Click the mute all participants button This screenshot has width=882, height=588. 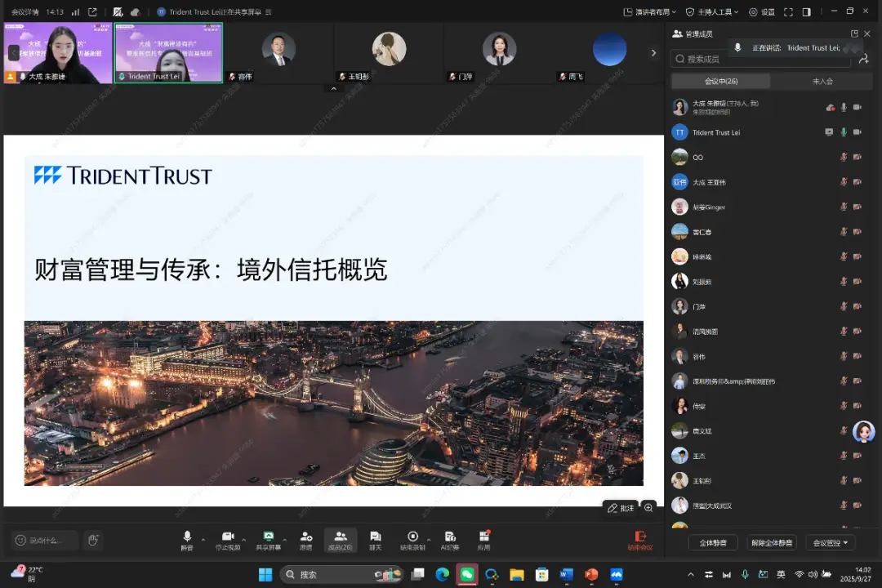coord(713,542)
